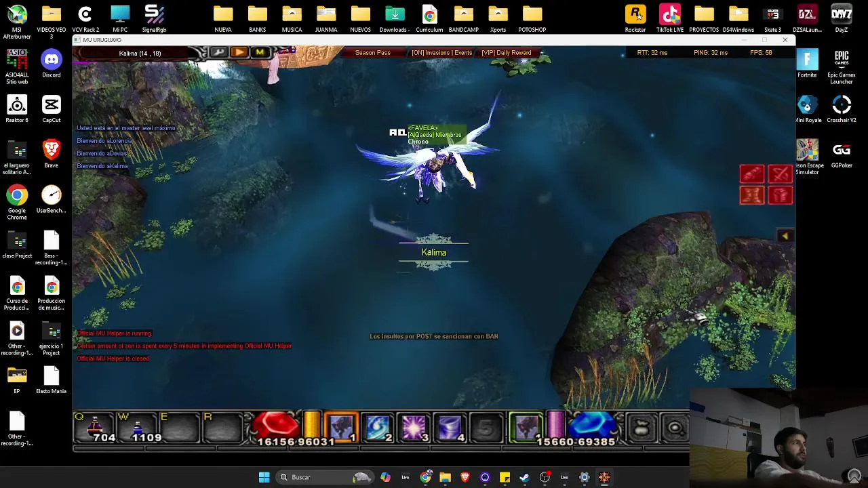
Task: Use the Q slot potion (704)
Action: [x=95, y=428]
